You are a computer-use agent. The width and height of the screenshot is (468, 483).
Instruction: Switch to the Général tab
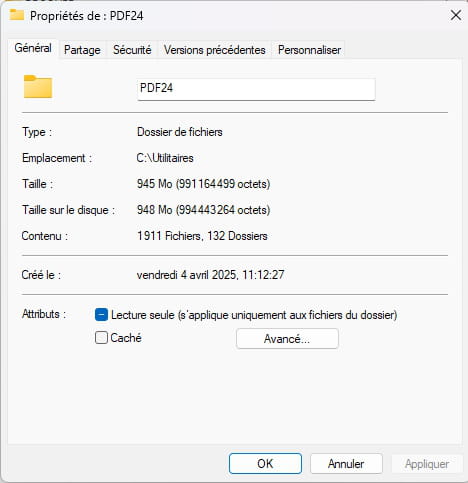coord(33,48)
